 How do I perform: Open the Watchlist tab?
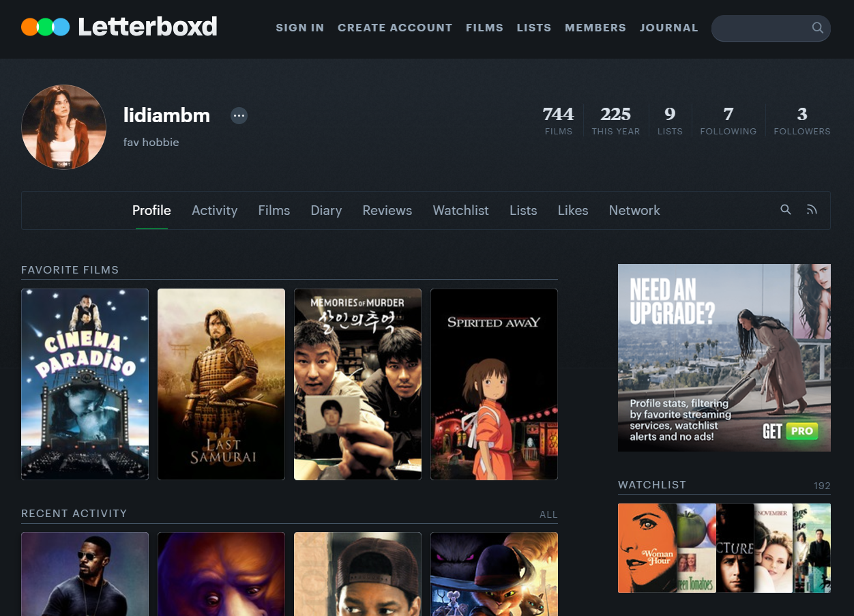[460, 210]
